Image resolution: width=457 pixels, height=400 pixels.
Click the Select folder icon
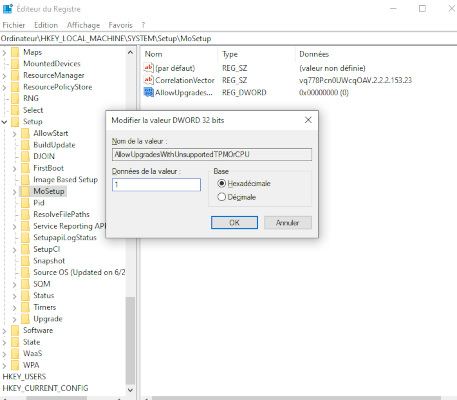pyautogui.click(x=15, y=110)
